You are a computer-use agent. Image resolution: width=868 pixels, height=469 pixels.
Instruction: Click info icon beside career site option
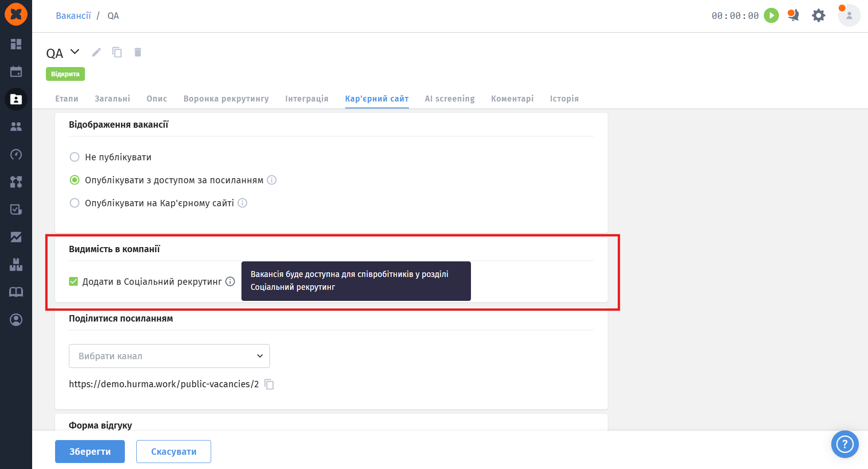(x=242, y=203)
